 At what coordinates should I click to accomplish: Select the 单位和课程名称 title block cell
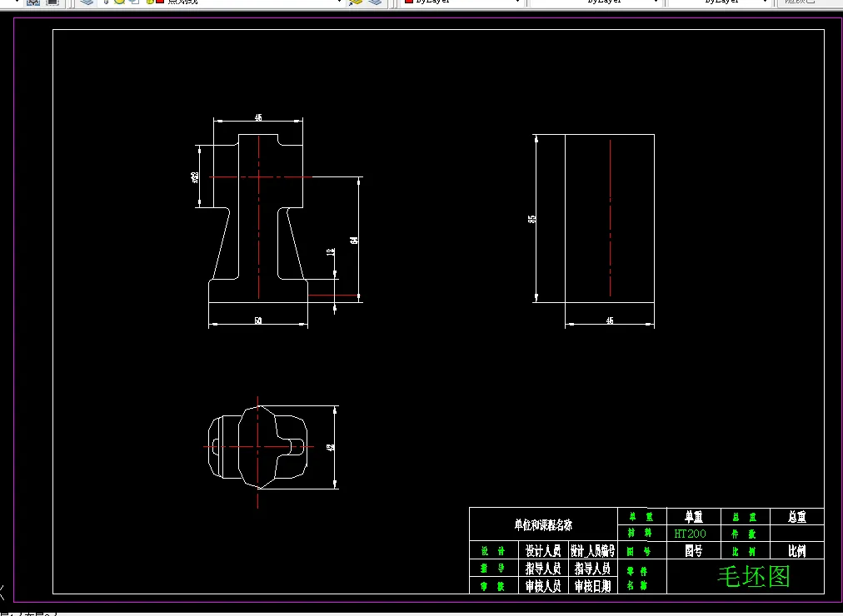[x=543, y=524]
